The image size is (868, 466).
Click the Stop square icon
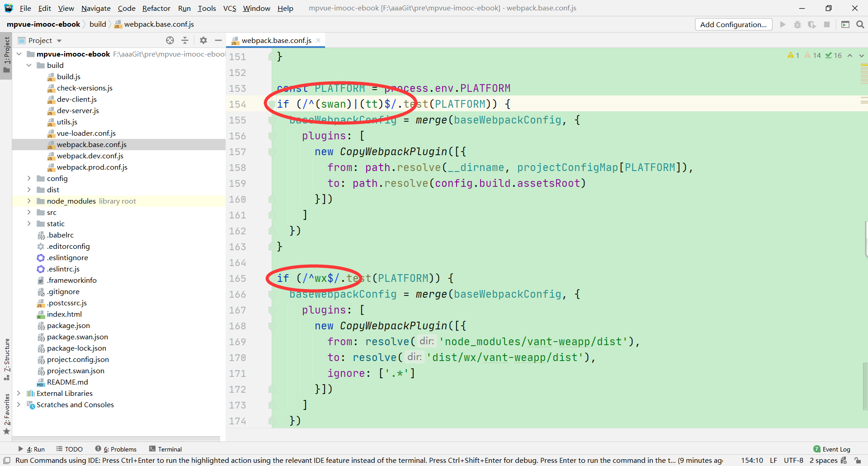[x=827, y=24]
